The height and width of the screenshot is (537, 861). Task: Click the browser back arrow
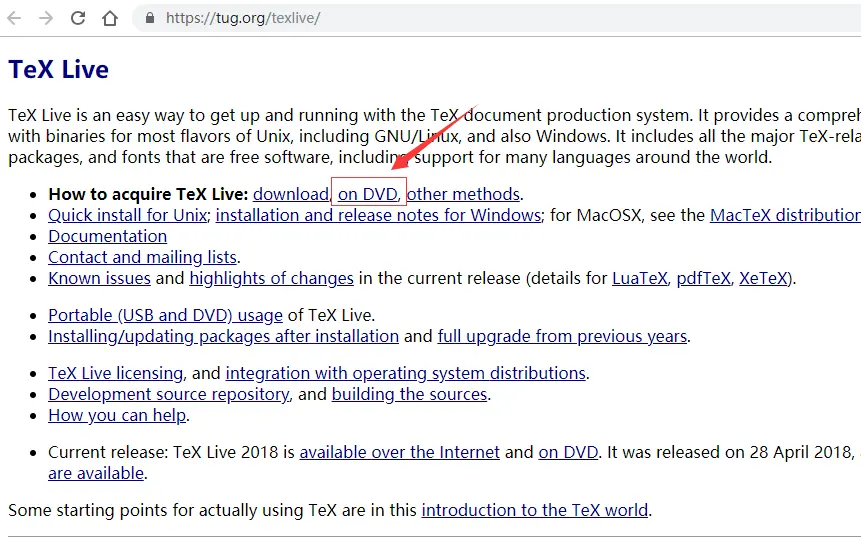[x=14, y=18]
